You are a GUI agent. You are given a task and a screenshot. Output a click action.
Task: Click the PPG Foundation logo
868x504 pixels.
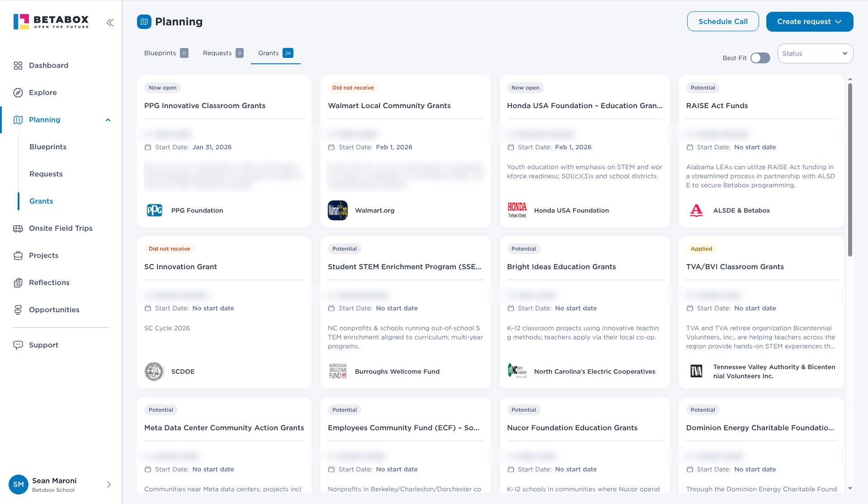(155, 210)
